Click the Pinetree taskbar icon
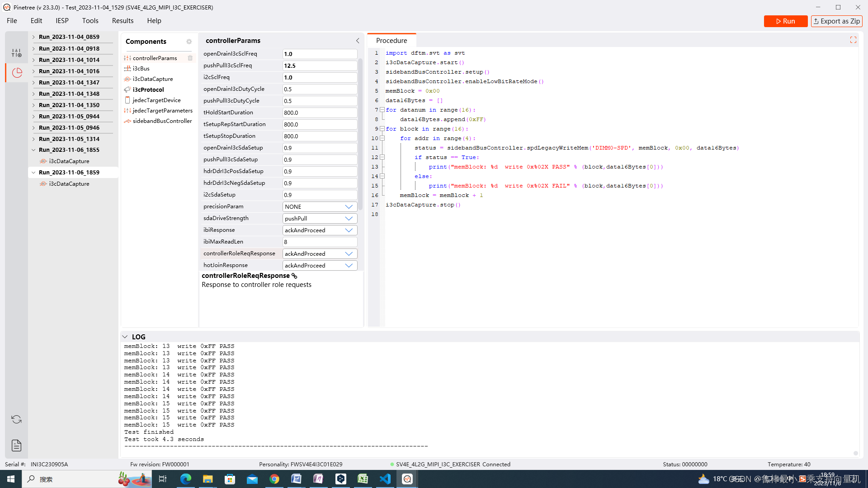 coord(407,479)
